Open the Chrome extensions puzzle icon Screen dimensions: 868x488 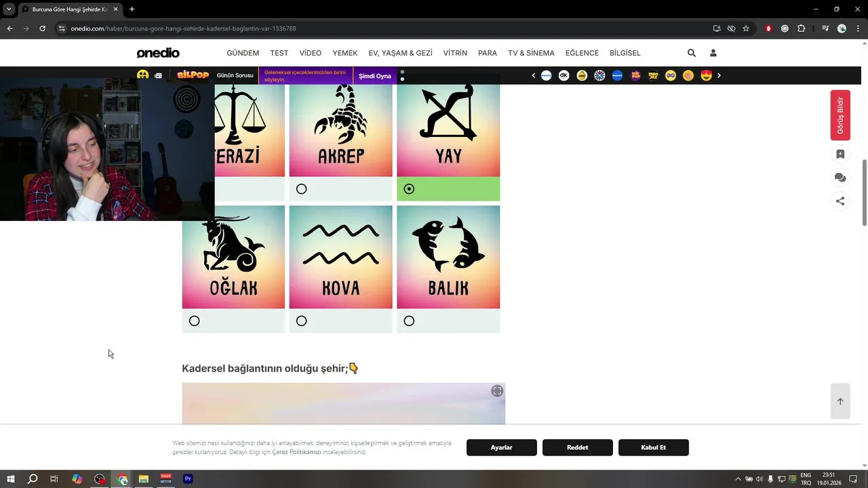click(x=801, y=28)
